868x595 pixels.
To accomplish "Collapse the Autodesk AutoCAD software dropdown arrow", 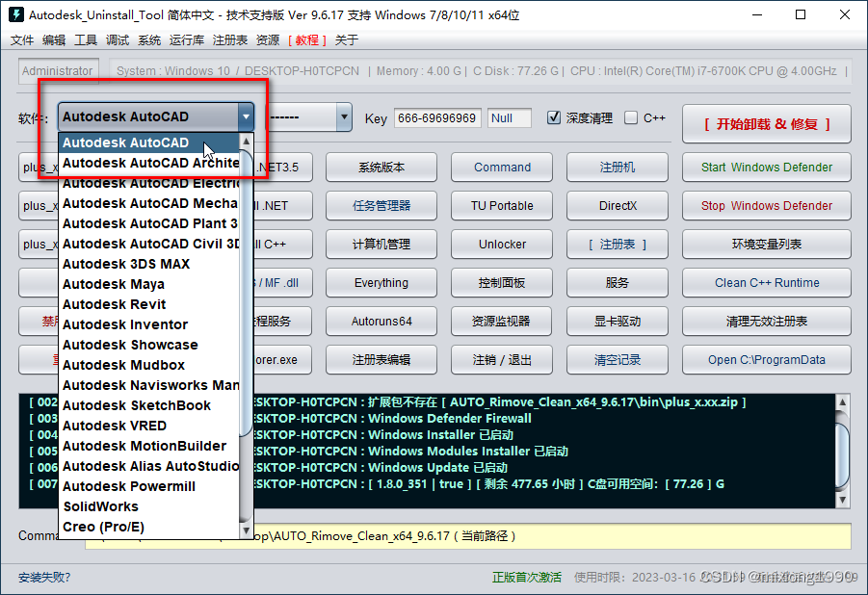I will point(246,117).
